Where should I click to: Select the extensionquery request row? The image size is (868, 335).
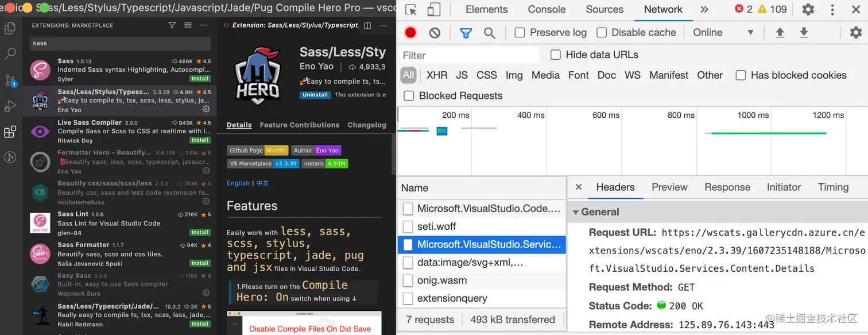point(482,298)
